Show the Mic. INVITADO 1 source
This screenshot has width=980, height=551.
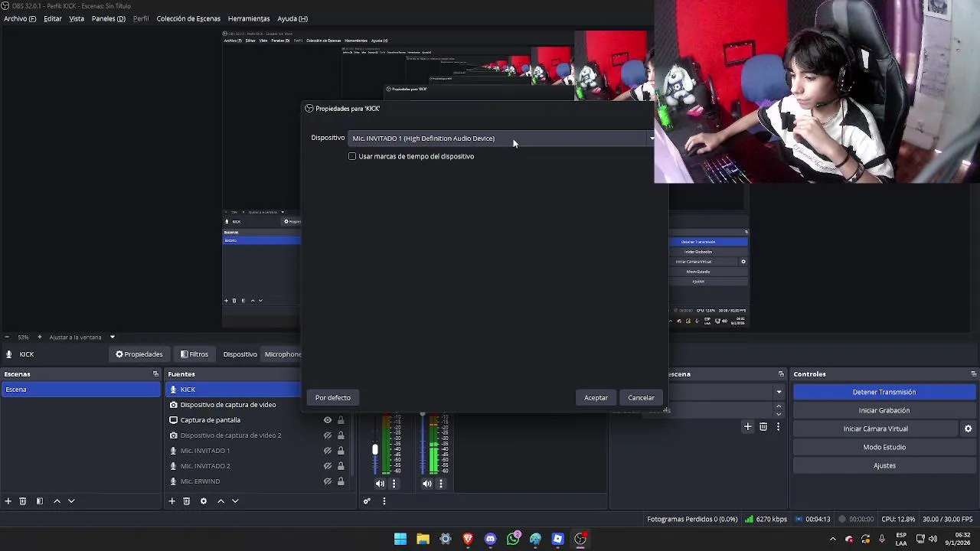coord(328,450)
